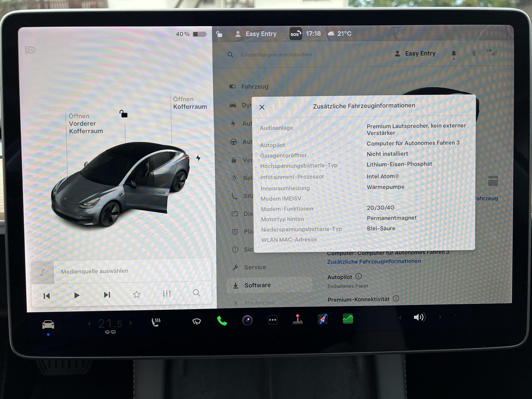Open the Easy Entry profile in status bar

pos(255,34)
